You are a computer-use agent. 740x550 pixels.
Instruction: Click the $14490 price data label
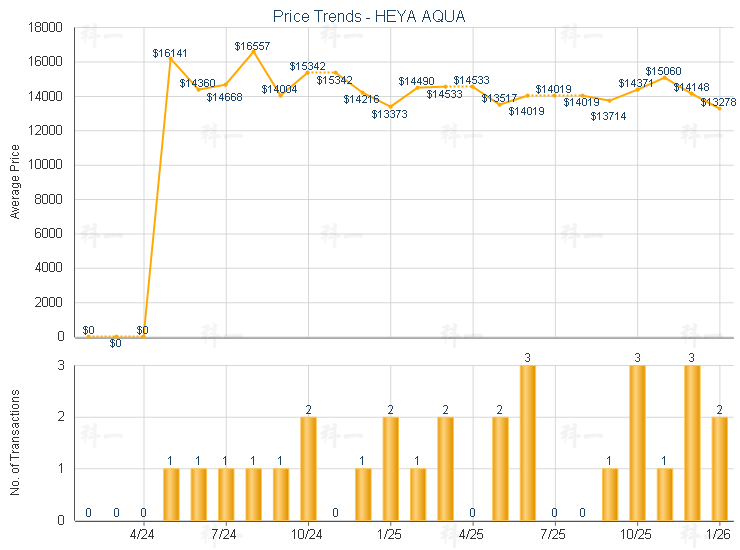[416, 80]
